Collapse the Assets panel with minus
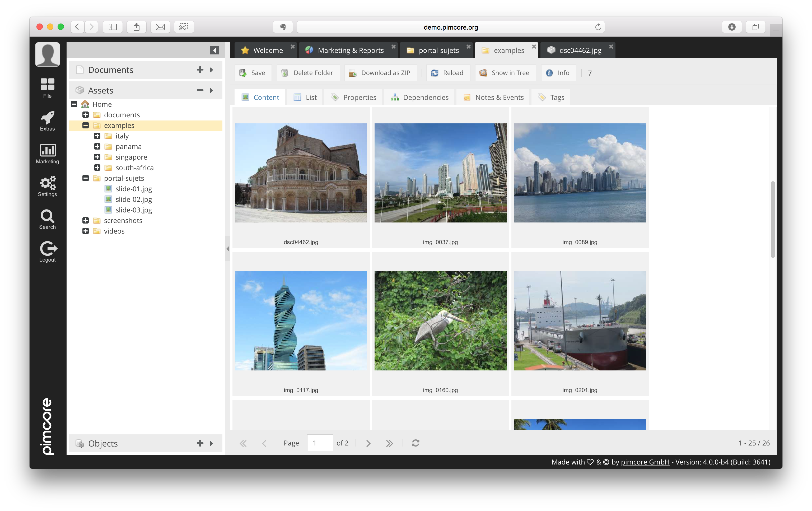The width and height of the screenshot is (812, 511). click(200, 90)
